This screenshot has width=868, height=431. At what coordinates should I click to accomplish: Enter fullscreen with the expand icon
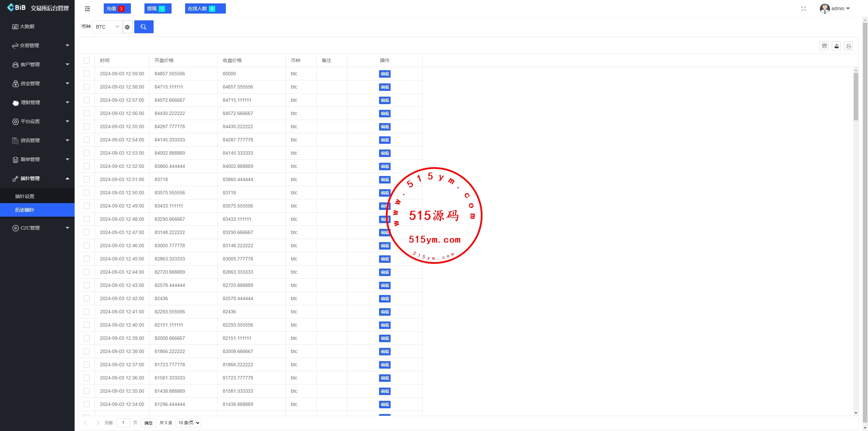coord(804,9)
